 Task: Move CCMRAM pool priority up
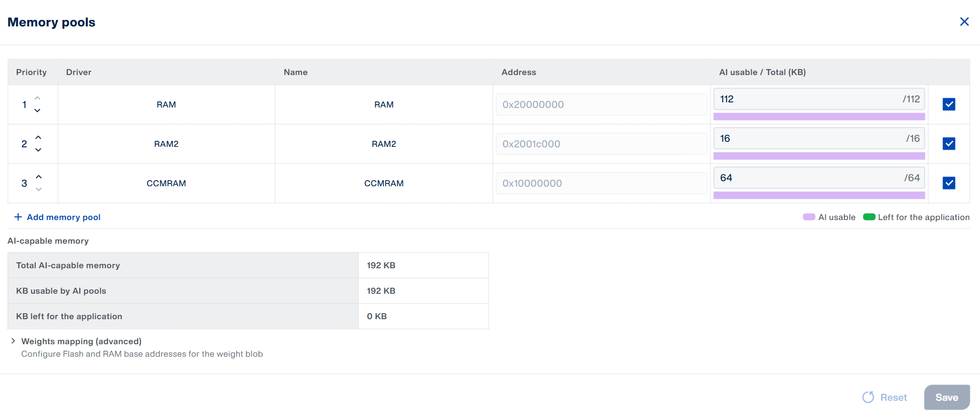[39, 177]
